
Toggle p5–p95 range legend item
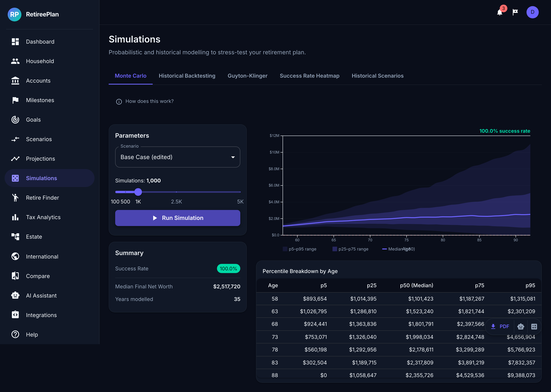pos(300,249)
